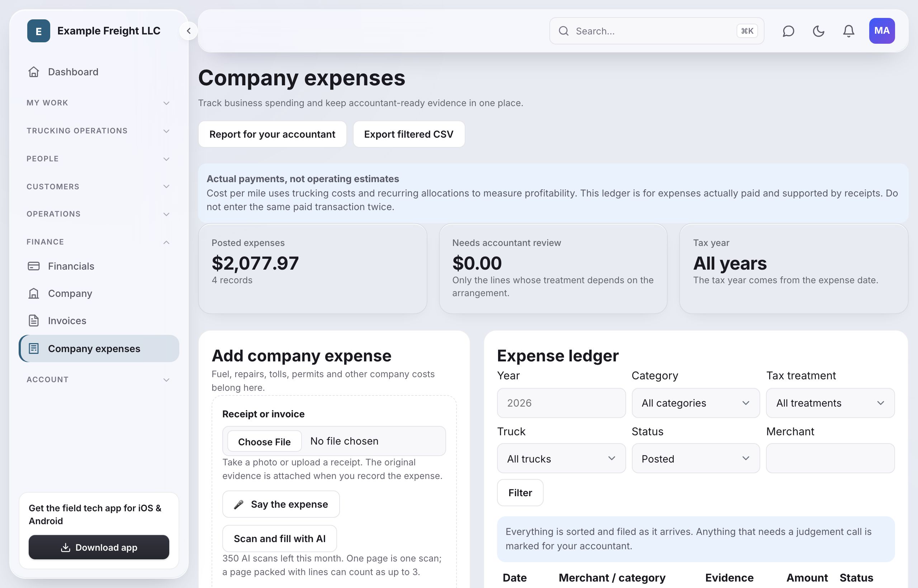Click the Company expenses ledger icon
Viewport: 918px width, 588px height.
(x=34, y=348)
